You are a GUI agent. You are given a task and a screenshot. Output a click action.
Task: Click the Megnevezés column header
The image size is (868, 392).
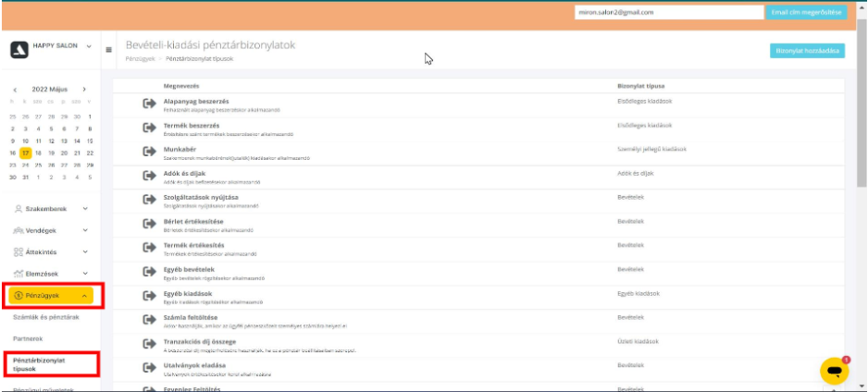[x=181, y=86]
